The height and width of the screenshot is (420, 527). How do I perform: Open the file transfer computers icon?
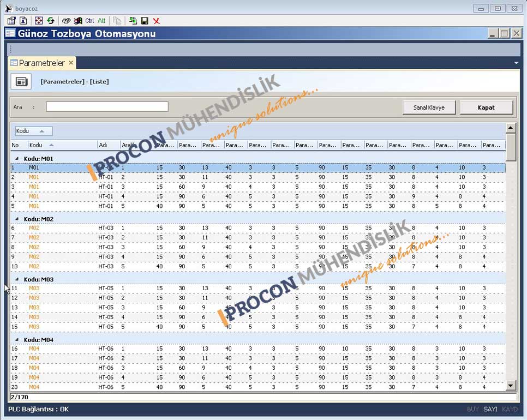(x=133, y=21)
